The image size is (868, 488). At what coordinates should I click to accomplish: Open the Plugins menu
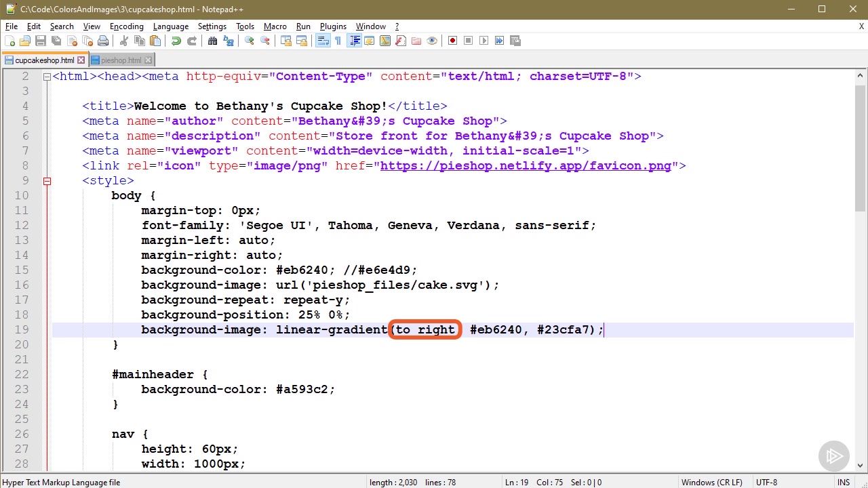(x=333, y=26)
